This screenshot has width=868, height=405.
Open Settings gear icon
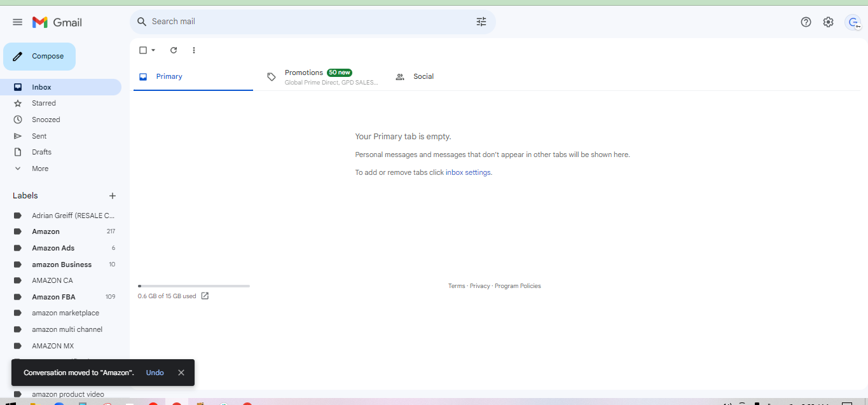pyautogui.click(x=828, y=22)
